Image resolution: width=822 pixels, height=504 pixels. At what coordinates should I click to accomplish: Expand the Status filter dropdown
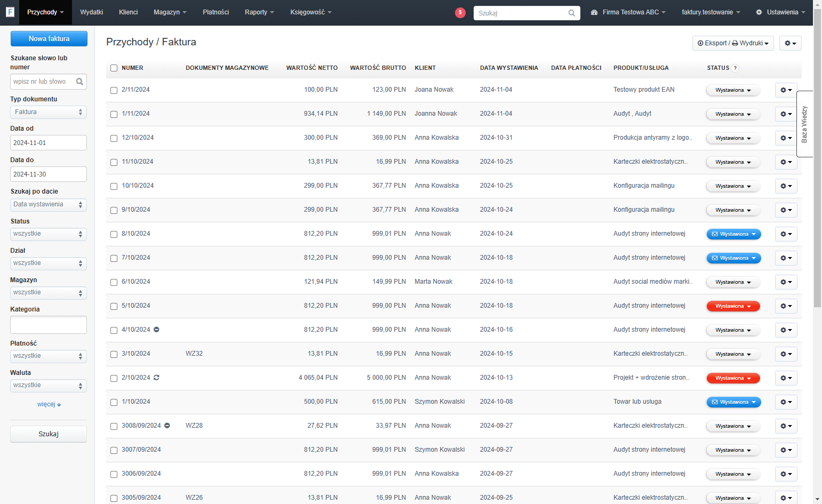pos(49,234)
